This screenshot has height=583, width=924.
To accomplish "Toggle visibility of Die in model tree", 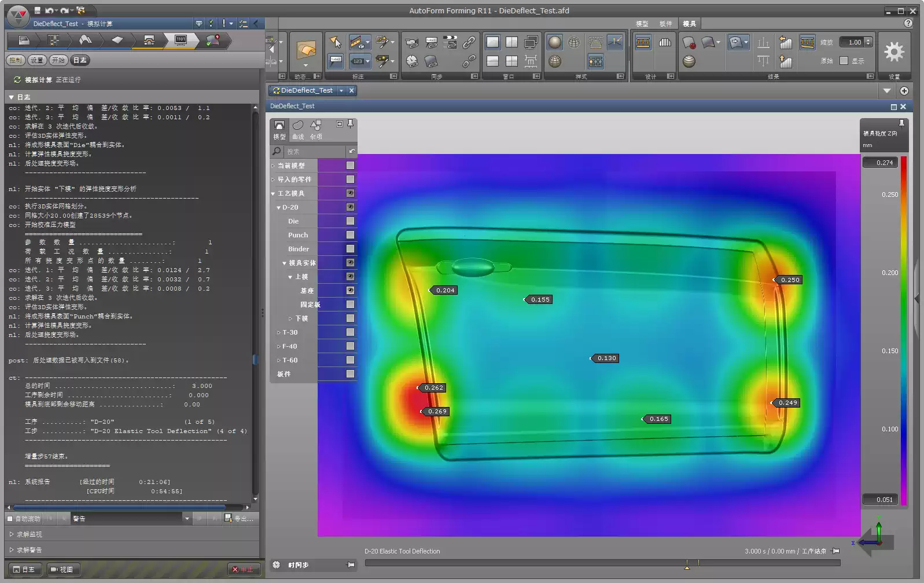I will pyautogui.click(x=350, y=221).
